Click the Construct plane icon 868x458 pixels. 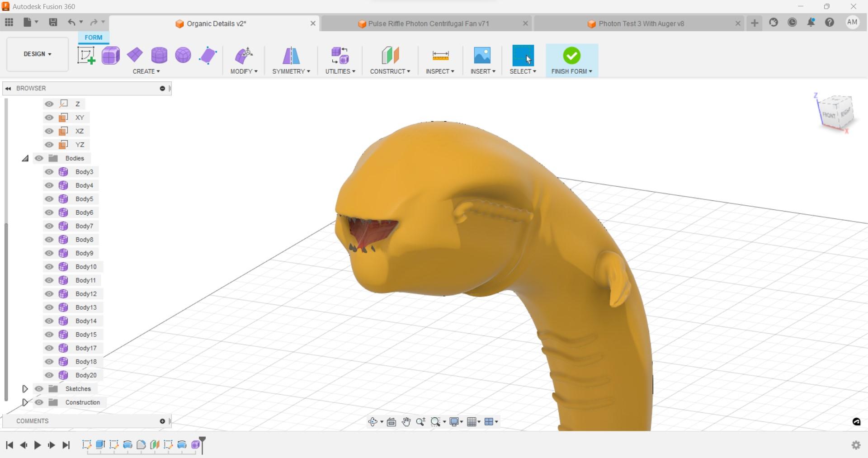pyautogui.click(x=390, y=55)
